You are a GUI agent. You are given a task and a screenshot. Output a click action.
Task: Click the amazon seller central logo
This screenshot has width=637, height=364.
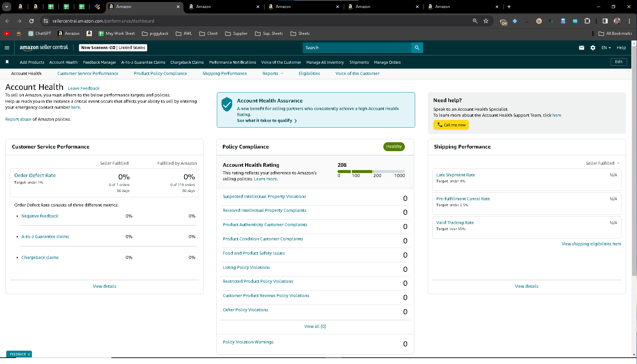click(44, 47)
